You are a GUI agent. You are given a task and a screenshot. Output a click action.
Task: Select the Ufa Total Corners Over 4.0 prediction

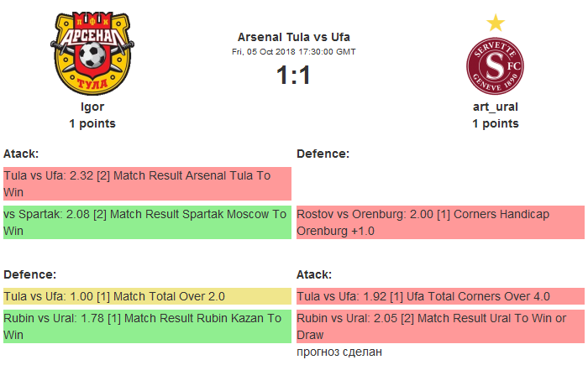click(x=440, y=296)
